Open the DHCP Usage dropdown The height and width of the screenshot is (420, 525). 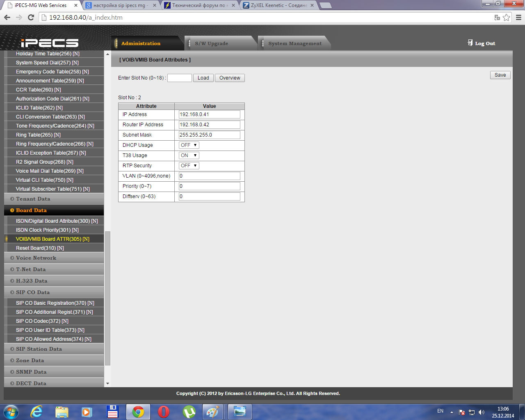pyautogui.click(x=189, y=145)
